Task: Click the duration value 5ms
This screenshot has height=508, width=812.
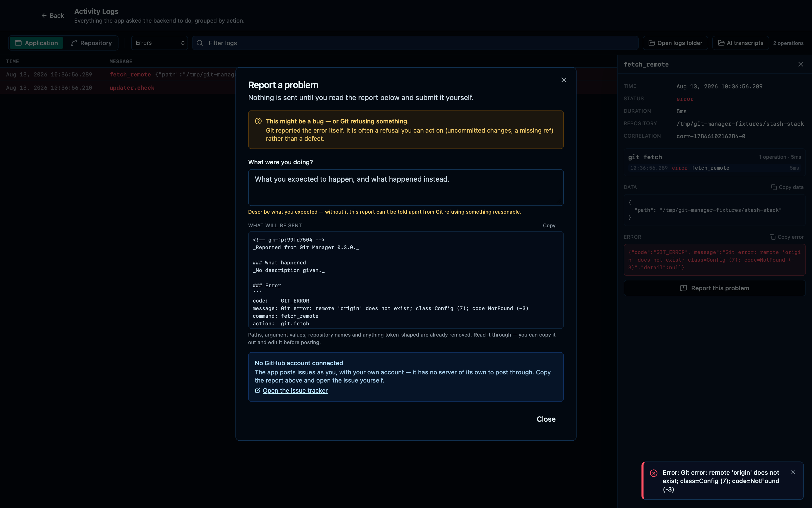Action: point(681,111)
